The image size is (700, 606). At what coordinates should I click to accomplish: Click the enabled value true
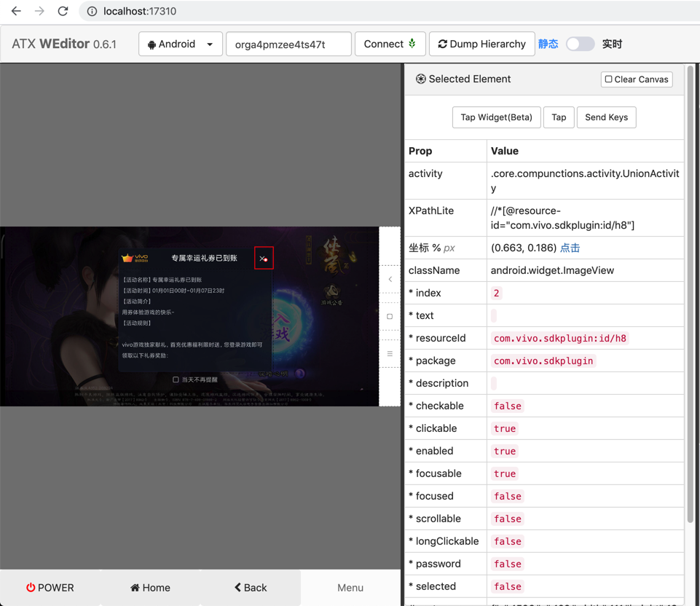point(505,451)
